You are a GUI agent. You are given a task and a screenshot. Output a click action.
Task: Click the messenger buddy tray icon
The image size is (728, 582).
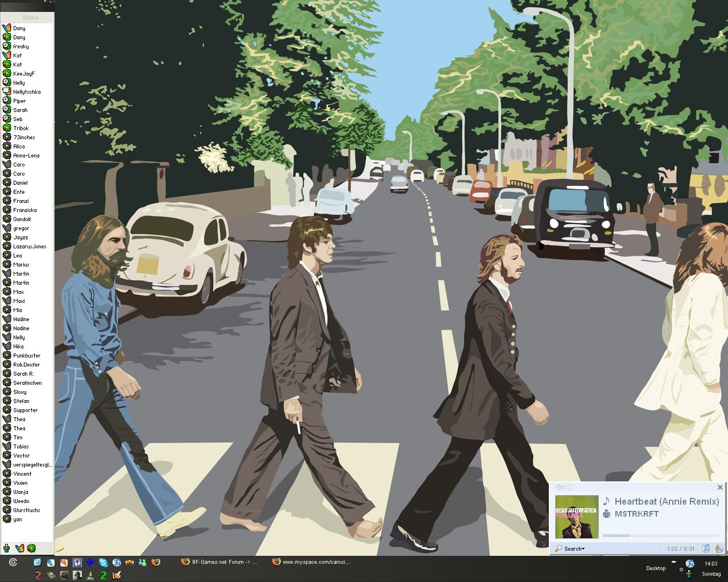pyautogui.click(x=689, y=574)
